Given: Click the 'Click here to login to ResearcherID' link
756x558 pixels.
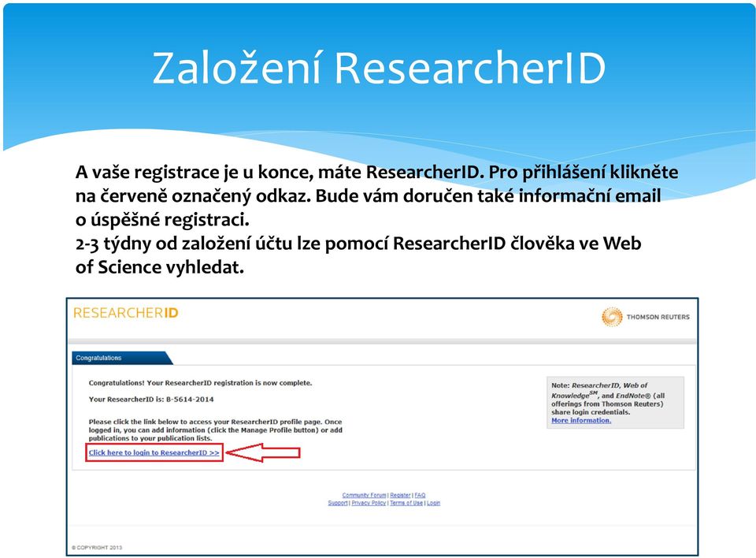Looking at the screenshot, I should [x=154, y=452].
